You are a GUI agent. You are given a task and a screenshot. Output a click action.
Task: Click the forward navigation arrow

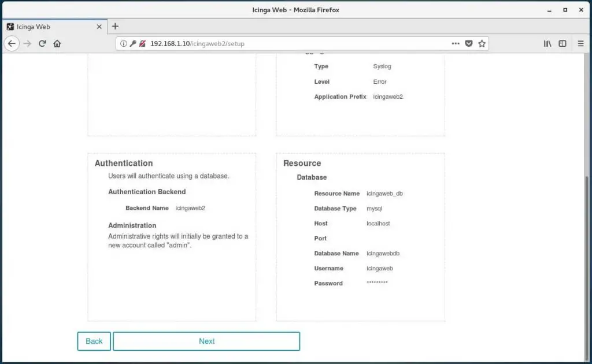pyautogui.click(x=27, y=44)
